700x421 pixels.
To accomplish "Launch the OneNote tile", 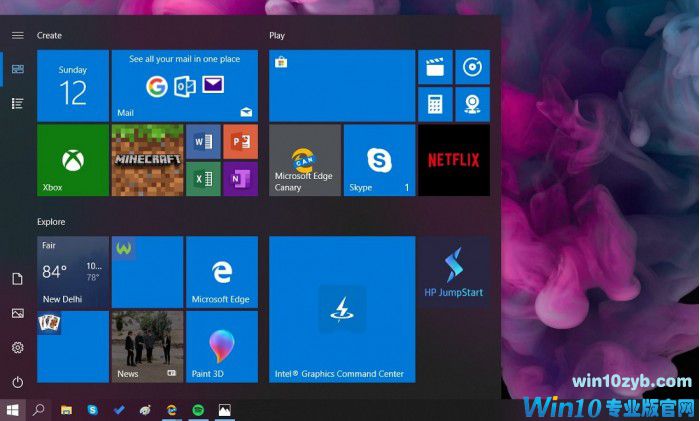I will (241, 179).
